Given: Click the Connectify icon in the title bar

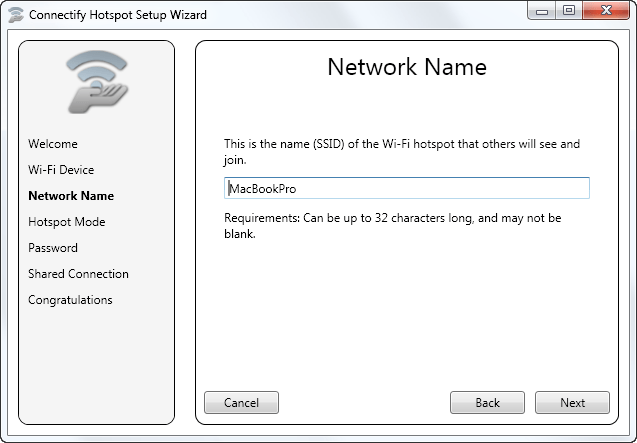Looking at the screenshot, I should (15, 15).
